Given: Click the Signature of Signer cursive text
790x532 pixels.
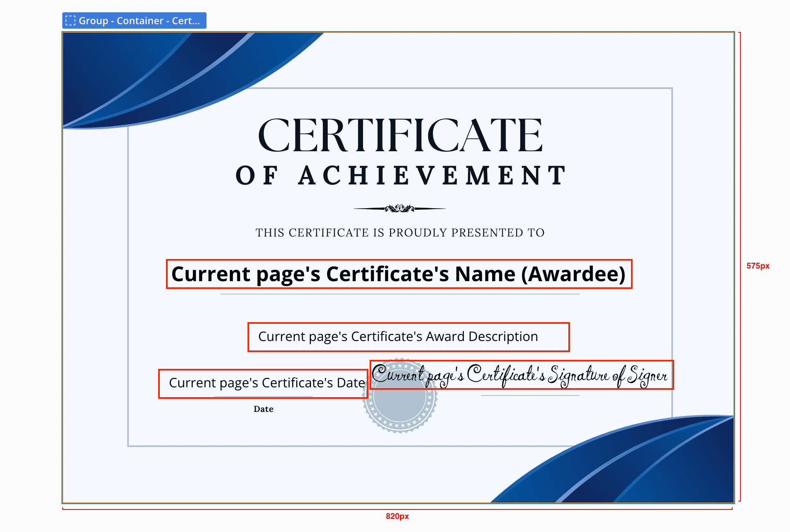Looking at the screenshot, I should click(521, 375).
